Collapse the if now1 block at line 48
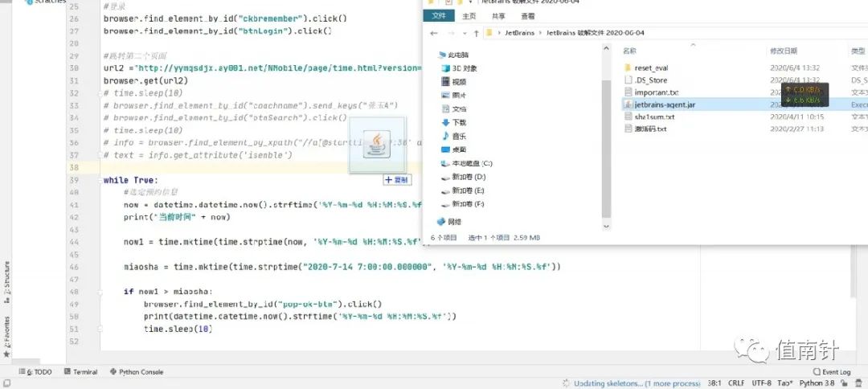868x389 pixels. 100,291
